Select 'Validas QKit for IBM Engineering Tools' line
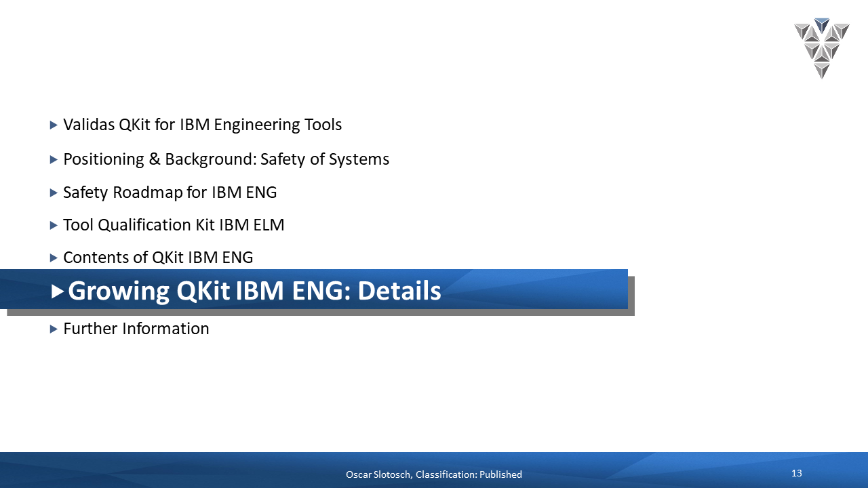Viewport: 868px width, 488px height. coord(202,125)
